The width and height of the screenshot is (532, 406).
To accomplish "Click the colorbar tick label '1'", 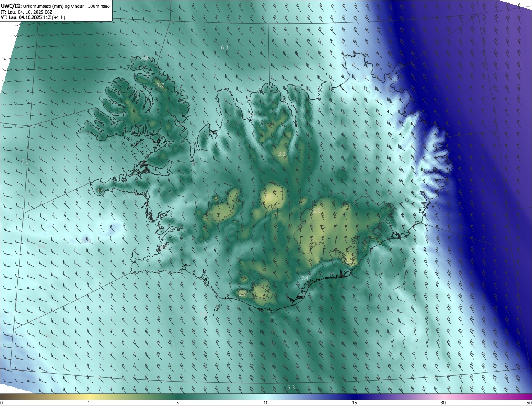I will tap(89, 403).
